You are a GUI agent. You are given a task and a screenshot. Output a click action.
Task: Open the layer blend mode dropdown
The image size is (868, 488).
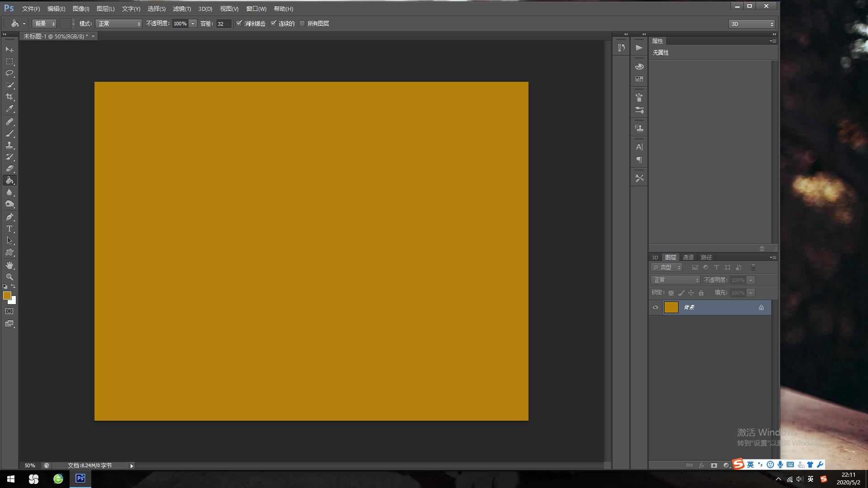[675, 280]
